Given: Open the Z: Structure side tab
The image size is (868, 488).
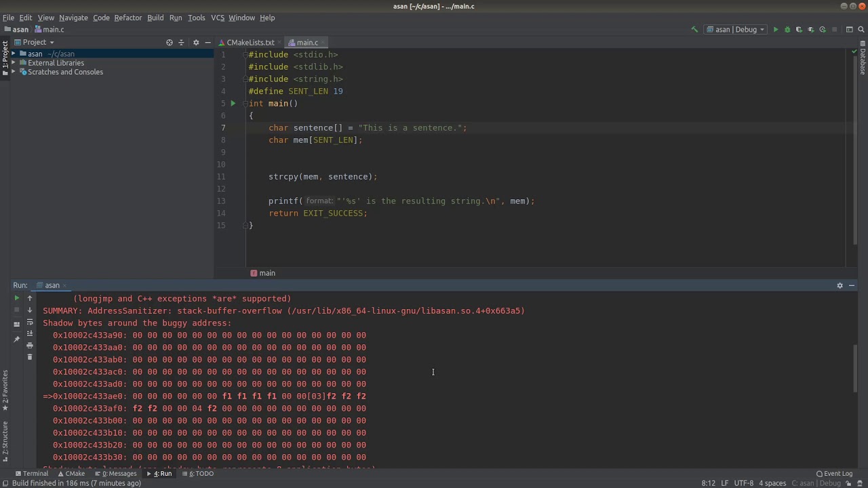Looking at the screenshot, I should [5, 442].
